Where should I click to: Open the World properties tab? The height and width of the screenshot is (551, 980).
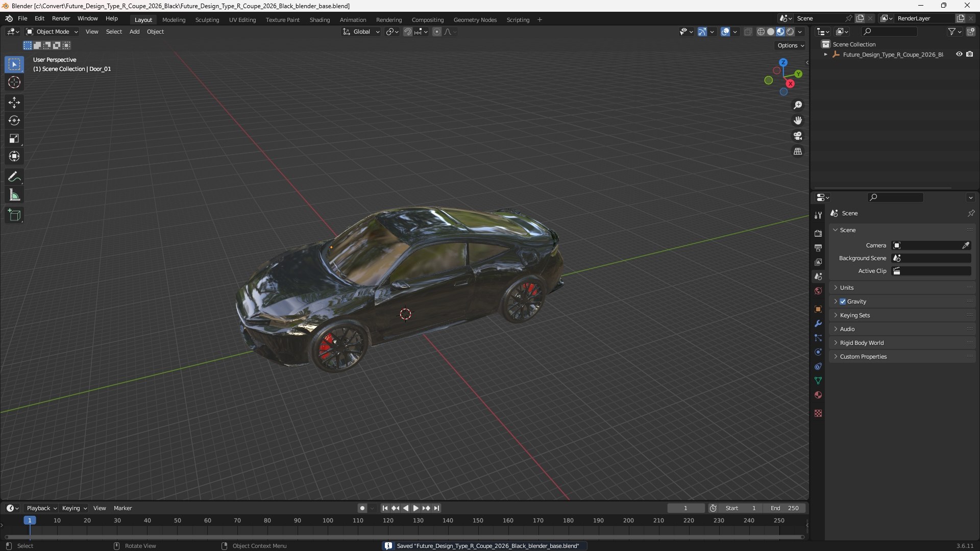[818, 291]
